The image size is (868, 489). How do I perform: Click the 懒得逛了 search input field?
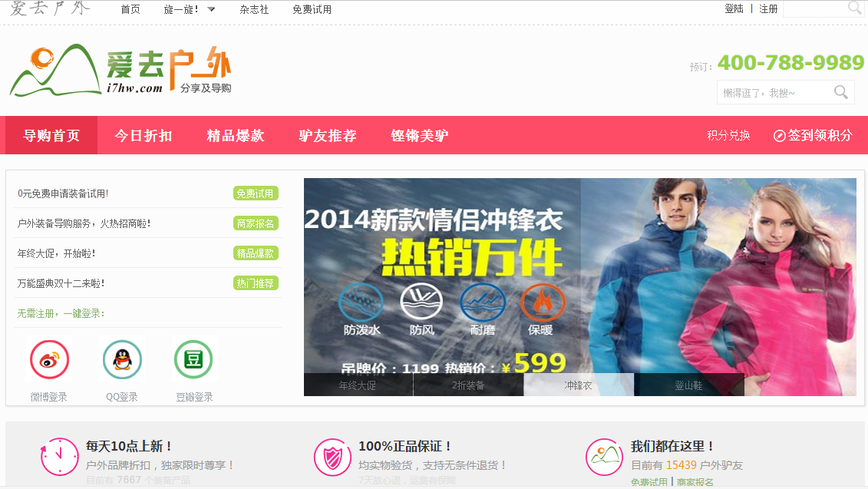point(775,92)
